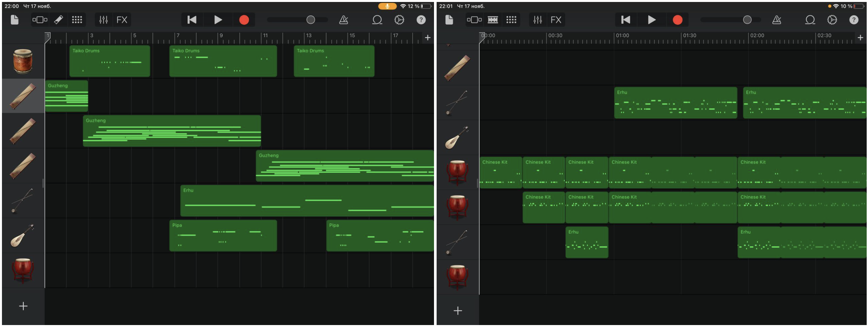Open My Songs browser in left screenshot
The image size is (868, 327).
click(x=14, y=20)
